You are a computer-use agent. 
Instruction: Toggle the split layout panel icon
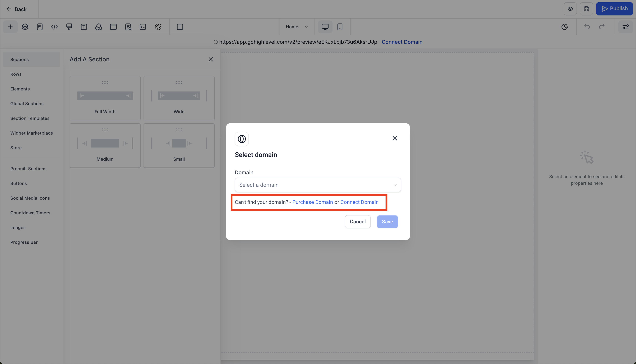[x=180, y=27]
